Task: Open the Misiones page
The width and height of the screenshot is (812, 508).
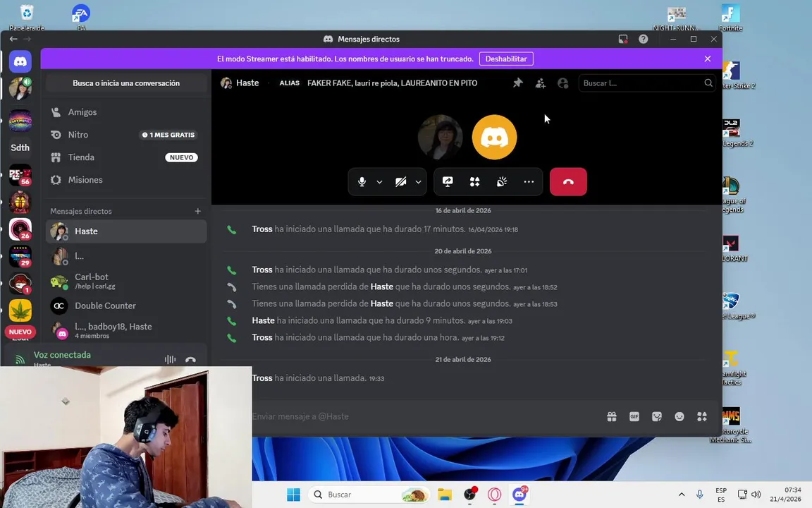Action: (x=126, y=180)
